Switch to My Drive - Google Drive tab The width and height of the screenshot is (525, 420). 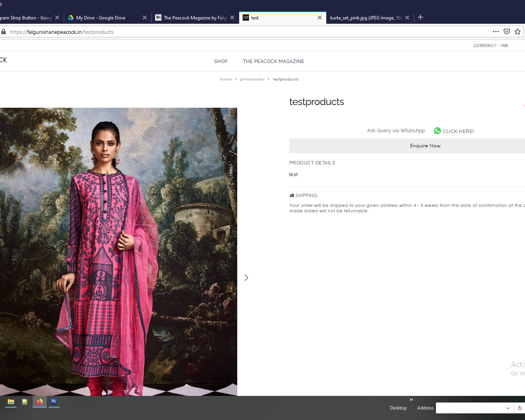pos(101,18)
